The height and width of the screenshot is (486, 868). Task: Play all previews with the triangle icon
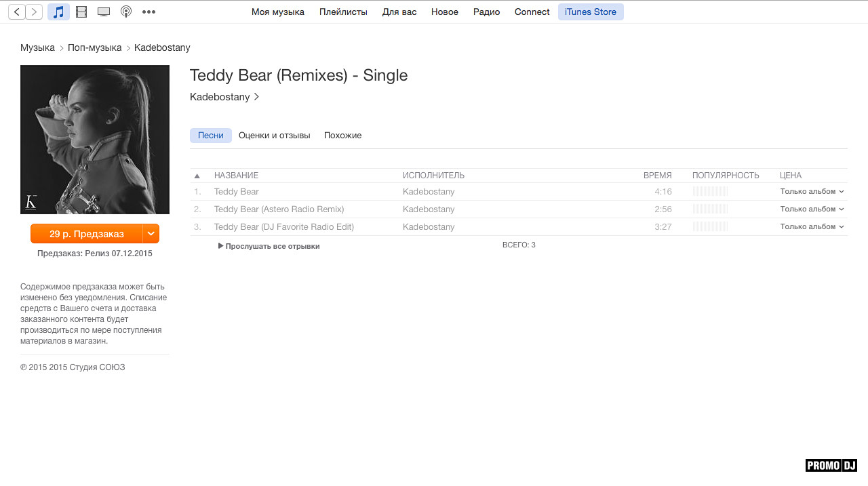[x=221, y=246]
